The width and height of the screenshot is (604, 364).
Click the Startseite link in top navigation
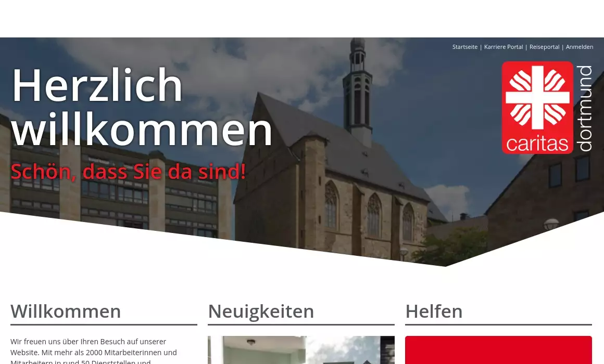(464, 47)
